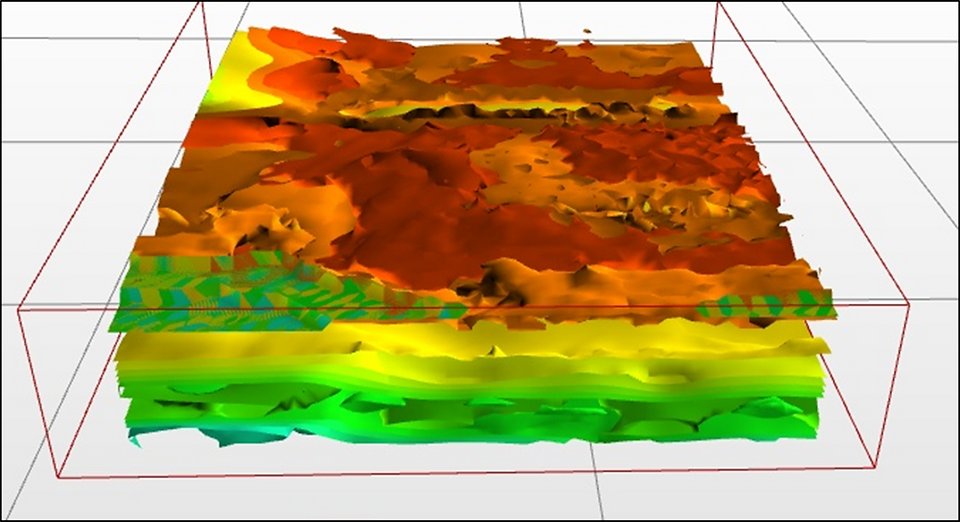
Task: Click the red bounding box front-right upper corner
Action: point(908,304)
